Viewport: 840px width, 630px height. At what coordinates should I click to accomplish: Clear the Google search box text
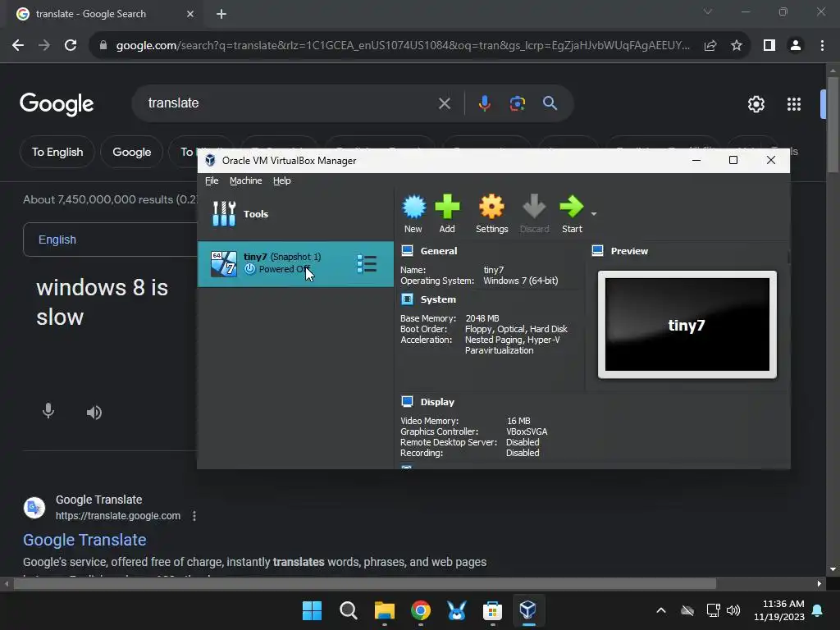point(444,103)
